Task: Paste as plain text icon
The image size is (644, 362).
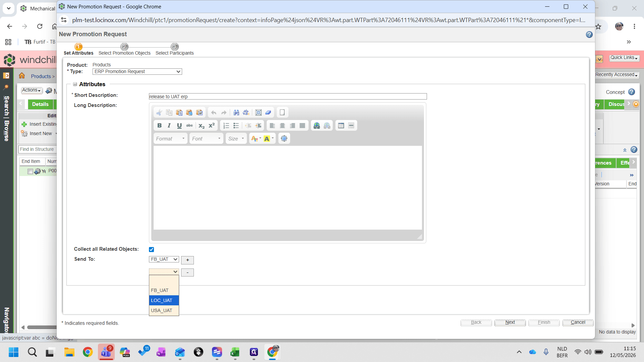Action: 189,113
